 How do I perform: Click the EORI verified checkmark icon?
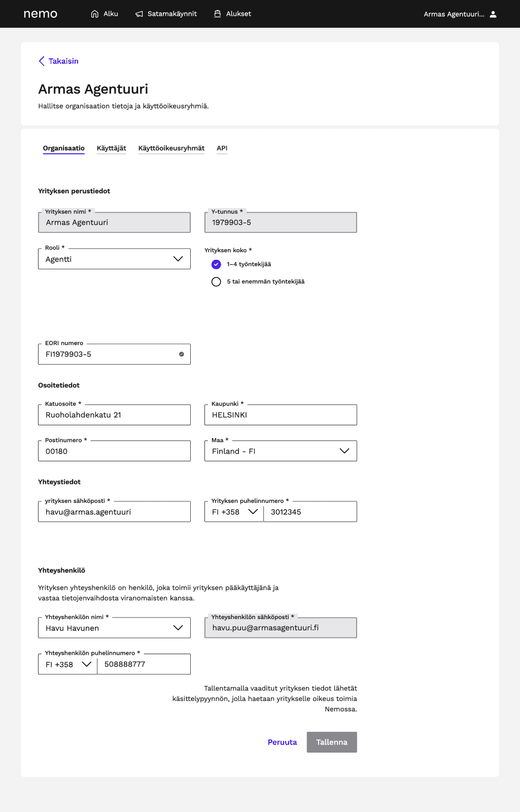click(182, 354)
